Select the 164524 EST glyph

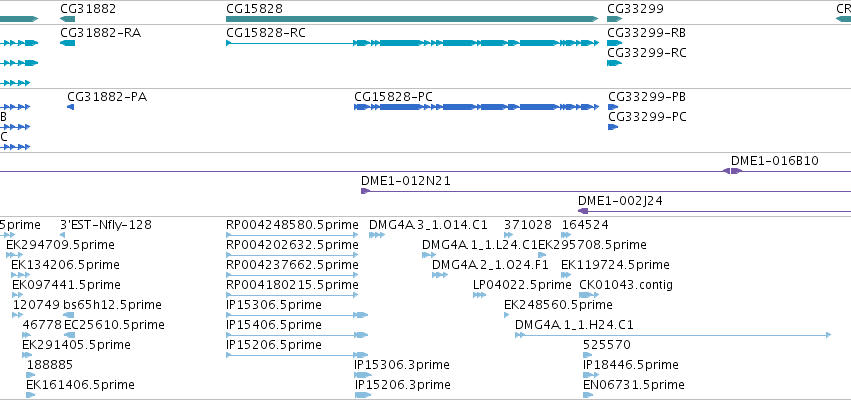coord(566,235)
